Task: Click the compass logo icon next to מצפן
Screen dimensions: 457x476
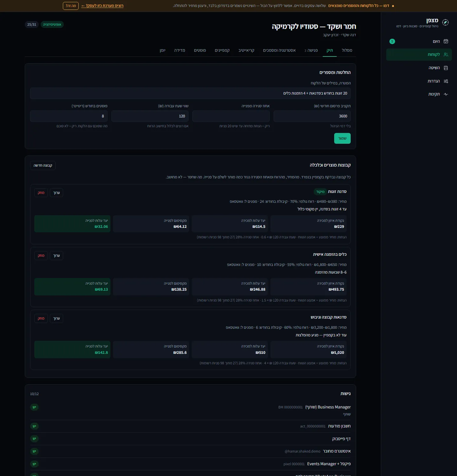Action: coord(445,23)
